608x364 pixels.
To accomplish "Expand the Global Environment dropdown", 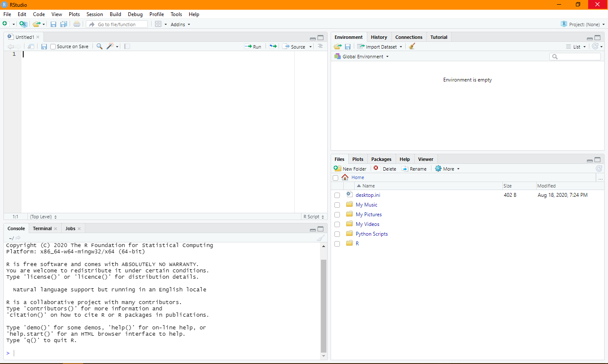I will tap(361, 57).
